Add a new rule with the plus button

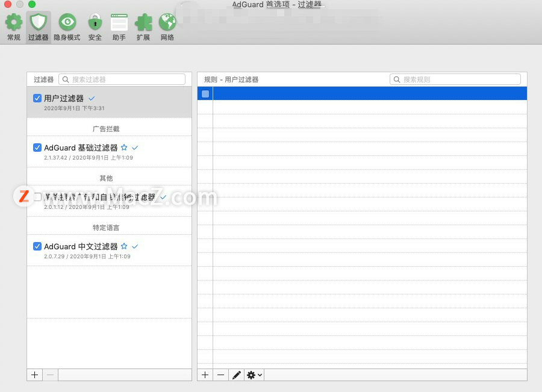click(x=205, y=375)
